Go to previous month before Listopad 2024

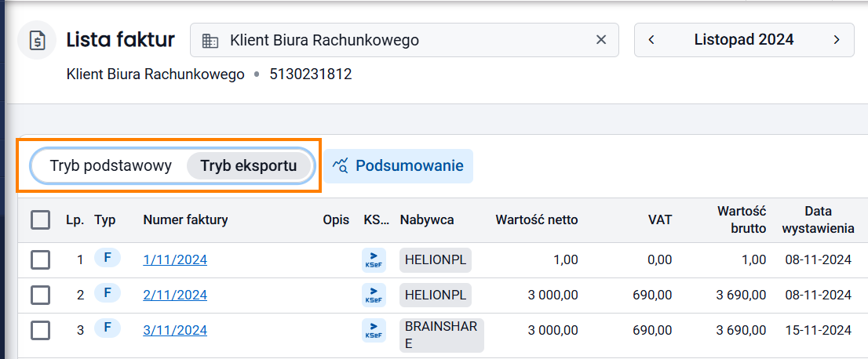(x=651, y=40)
